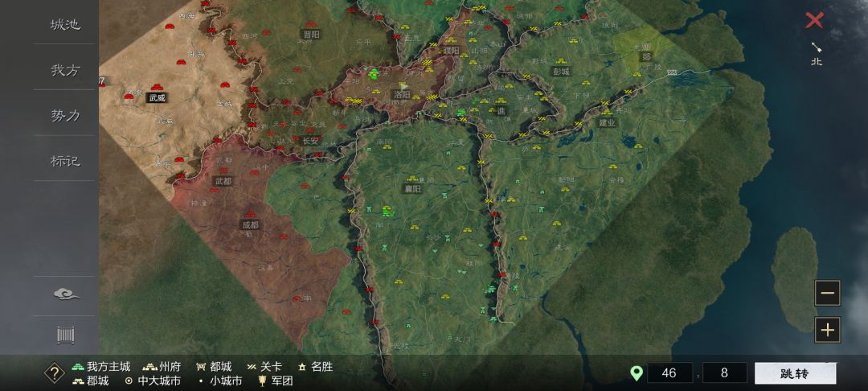Switch to the 我方 tab
This screenshot has height=391, width=868.
(x=66, y=70)
